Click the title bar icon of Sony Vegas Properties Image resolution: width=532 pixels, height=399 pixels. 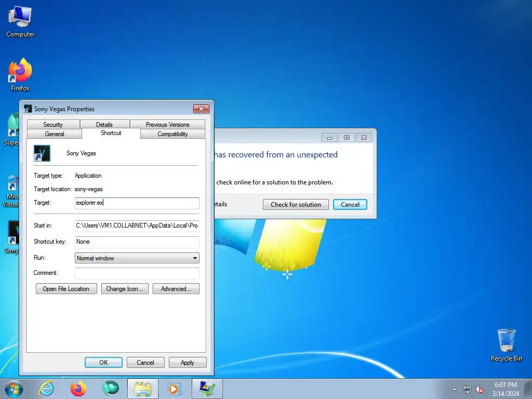(x=28, y=109)
